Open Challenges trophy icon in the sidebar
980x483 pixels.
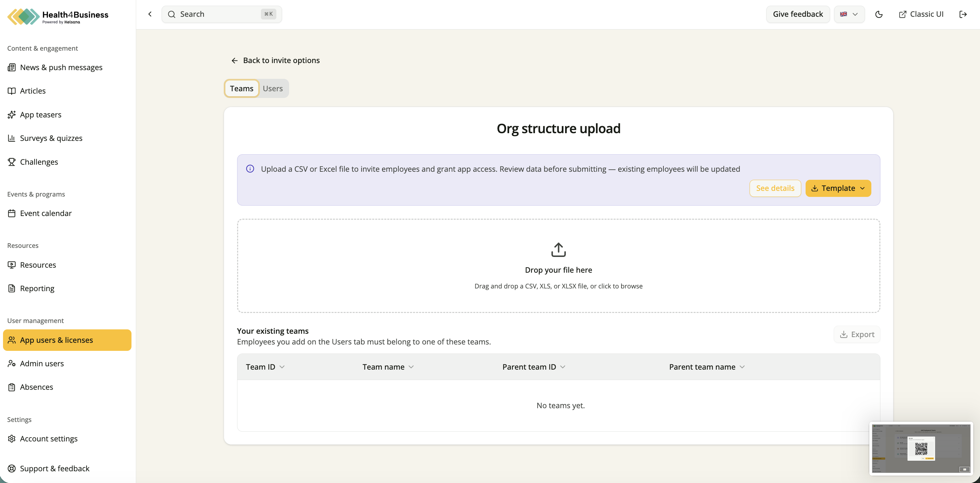[12, 162]
